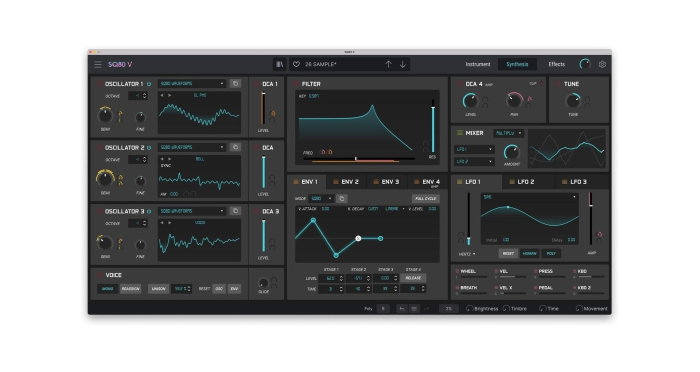Copy Oscillator 1 settings icon
The image size is (700, 372).
[x=235, y=84]
